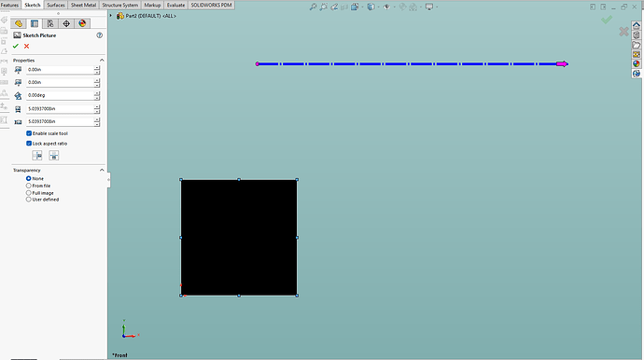Cancel Sketch Picture with red X

click(27, 46)
